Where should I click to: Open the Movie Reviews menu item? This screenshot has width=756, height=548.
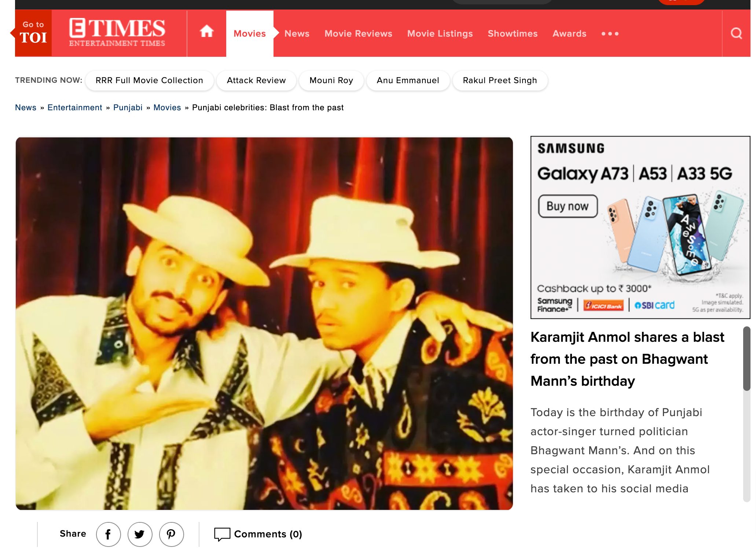(358, 33)
